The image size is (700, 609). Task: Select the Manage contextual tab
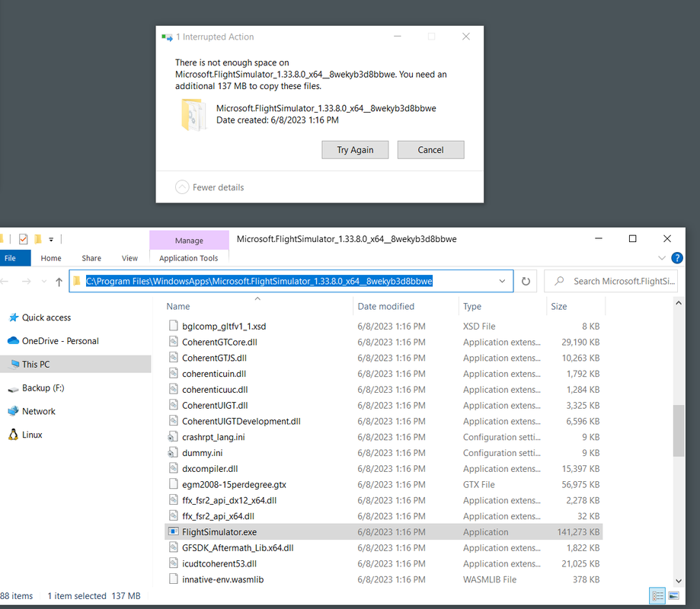[x=190, y=241]
